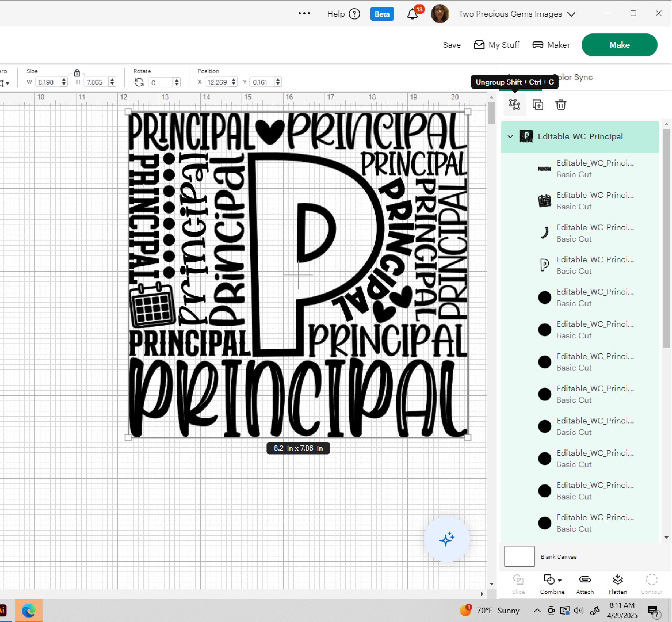Screen dimensions: 672x622
Task: Toggle the aspect ratio lock in Size
Action: tap(77, 72)
